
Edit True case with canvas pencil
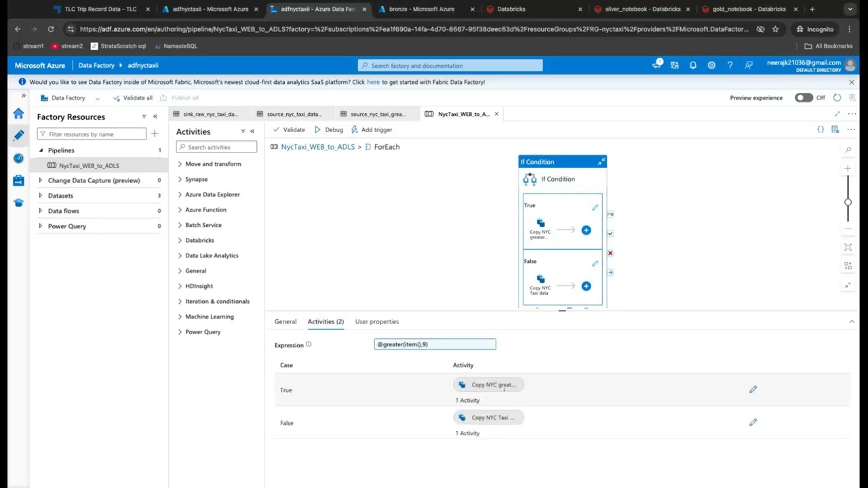pos(595,207)
